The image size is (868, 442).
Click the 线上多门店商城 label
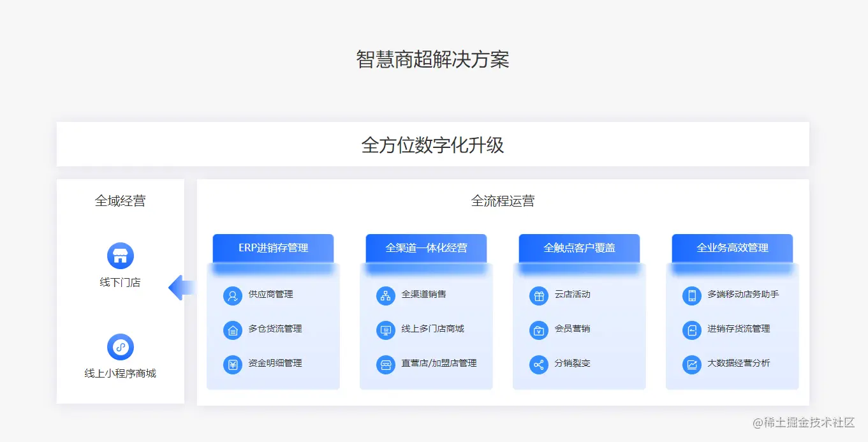[x=433, y=329]
